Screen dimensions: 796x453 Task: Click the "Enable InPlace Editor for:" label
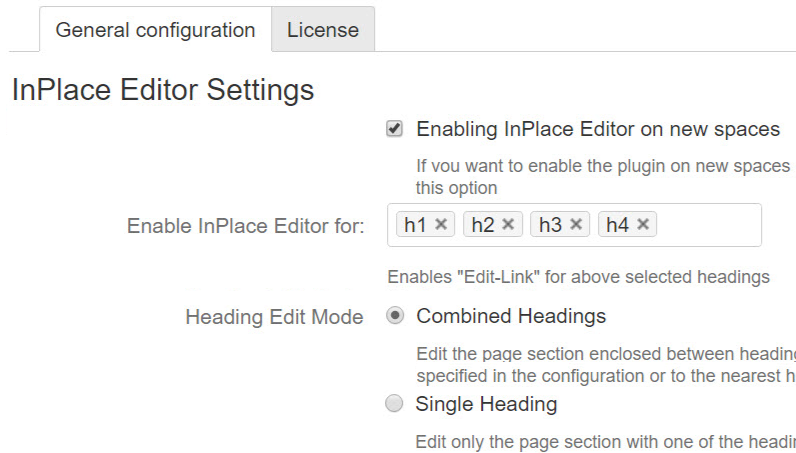point(245,226)
